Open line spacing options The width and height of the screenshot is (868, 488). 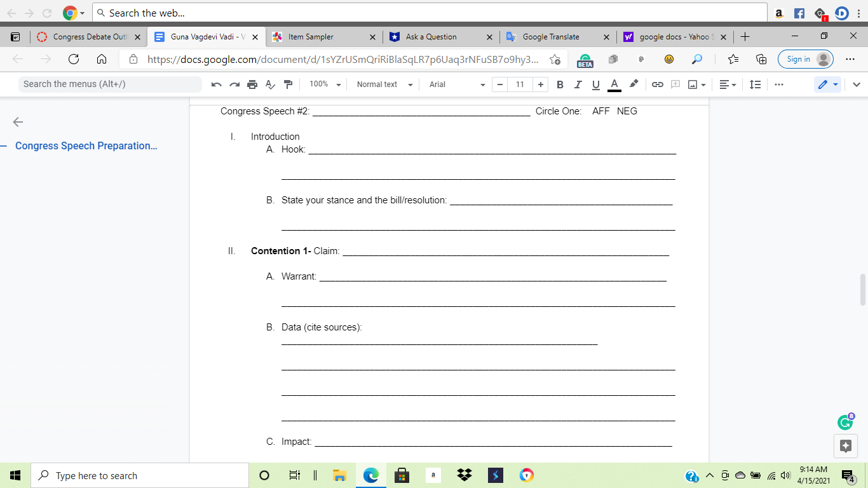pos(755,84)
